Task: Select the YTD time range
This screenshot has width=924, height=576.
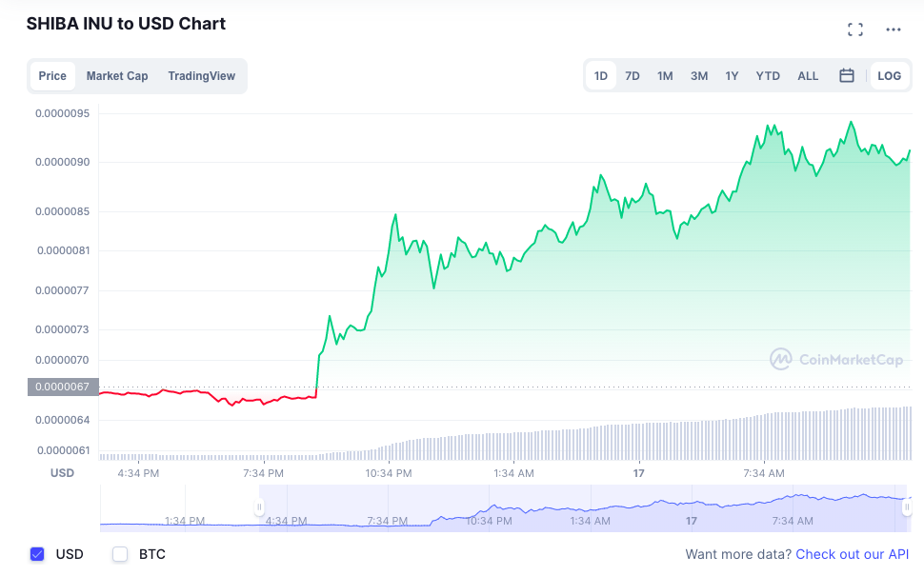Action: pos(768,76)
